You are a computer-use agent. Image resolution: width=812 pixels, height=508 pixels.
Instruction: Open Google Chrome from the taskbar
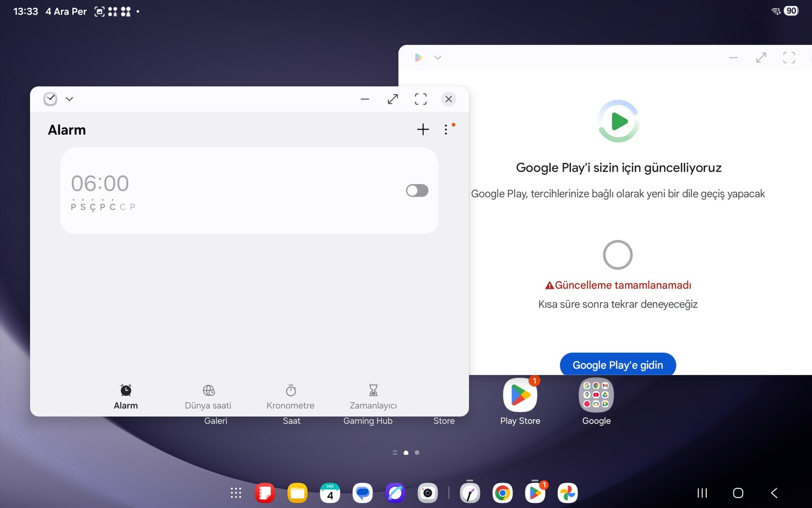(502, 493)
